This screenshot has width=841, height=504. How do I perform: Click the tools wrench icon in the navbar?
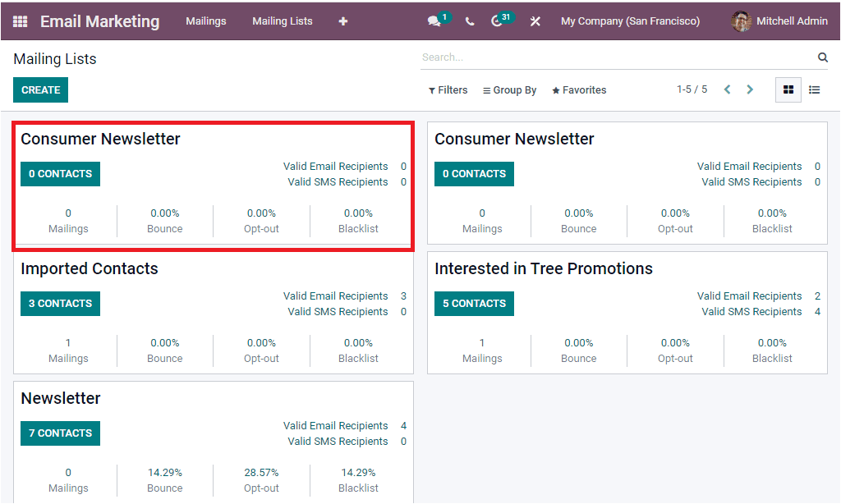(x=535, y=21)
